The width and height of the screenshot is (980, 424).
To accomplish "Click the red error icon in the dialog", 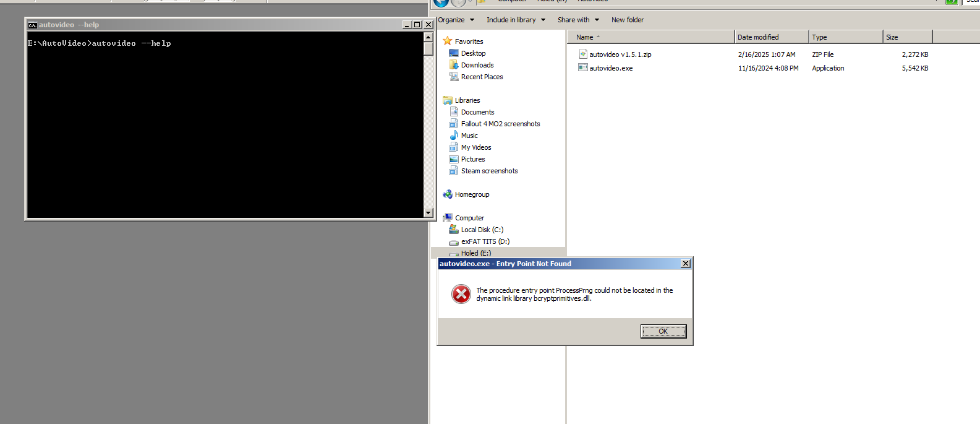I will (461, 294).
